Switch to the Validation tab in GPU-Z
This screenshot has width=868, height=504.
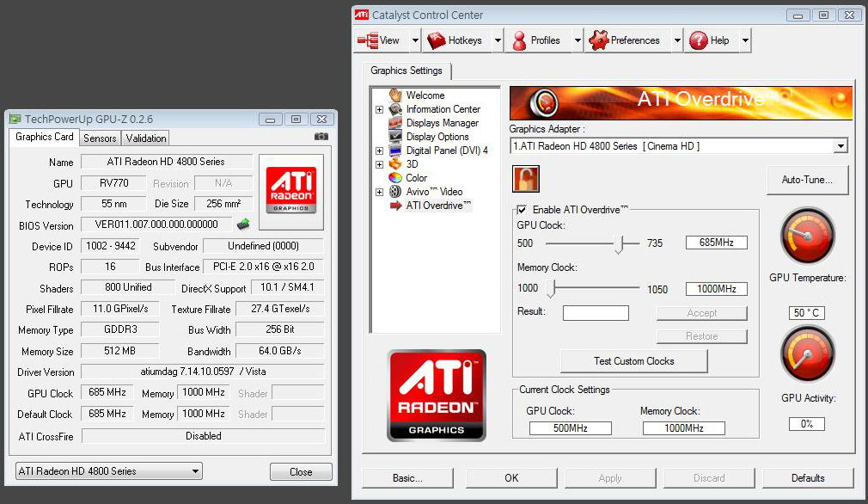[x=145, y=138]
